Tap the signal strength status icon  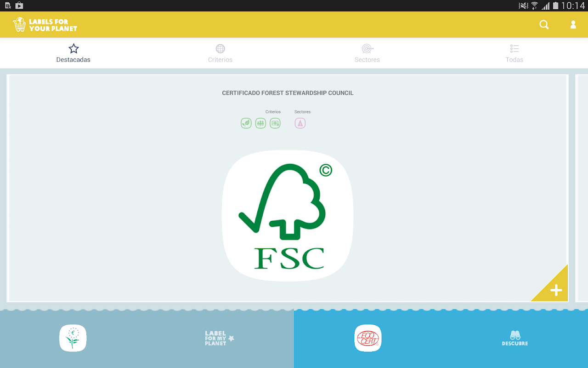546,6
